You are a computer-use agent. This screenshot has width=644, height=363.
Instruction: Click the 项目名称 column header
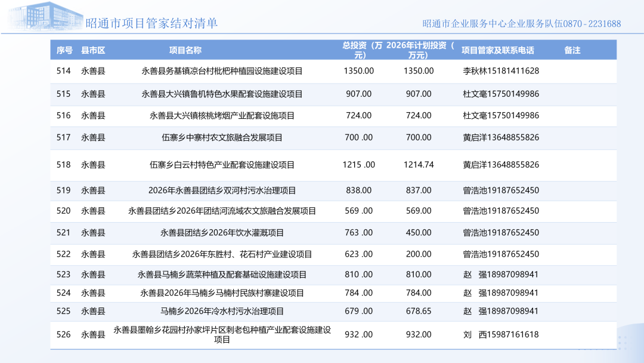pos(185,50)
